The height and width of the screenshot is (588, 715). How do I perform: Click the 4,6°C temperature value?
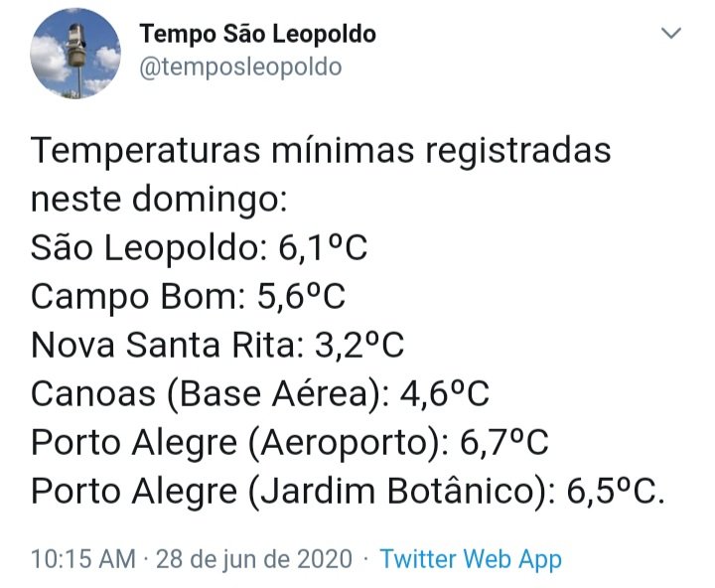pos(445,394)
